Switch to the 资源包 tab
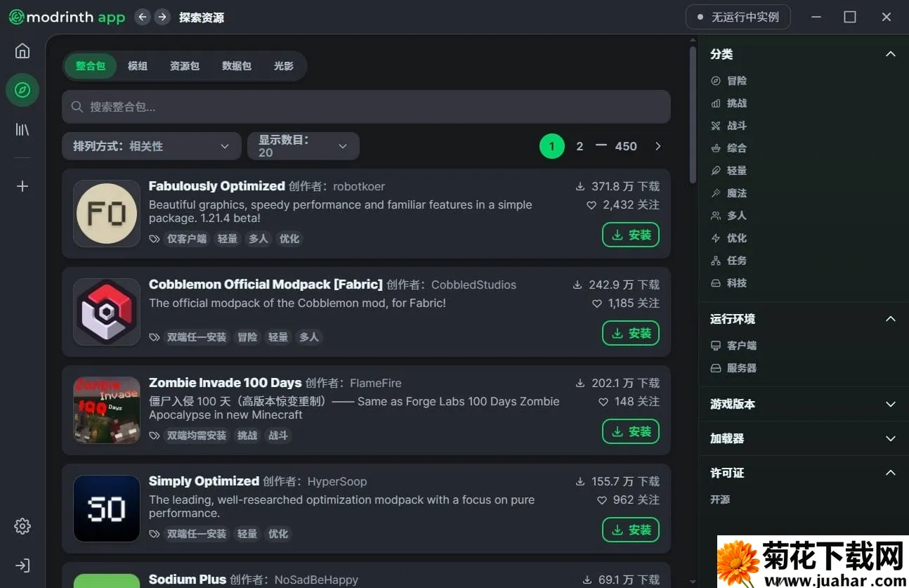 click(185, 66)
